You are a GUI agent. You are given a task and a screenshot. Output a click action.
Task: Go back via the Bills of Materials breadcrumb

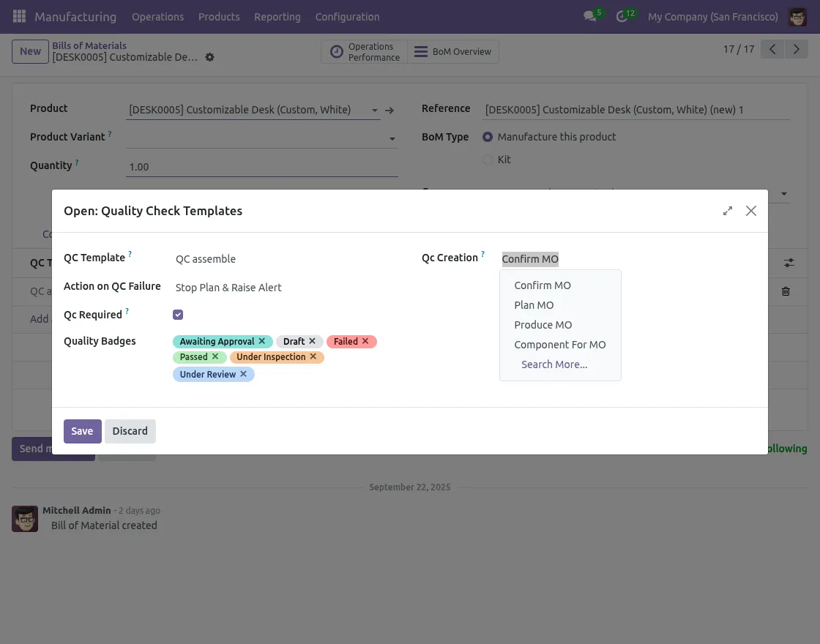tap(89, 45)
